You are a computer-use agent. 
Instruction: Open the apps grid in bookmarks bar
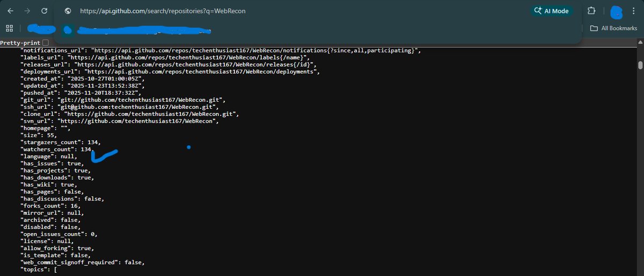pyautogui.click(x=9, y=28)
